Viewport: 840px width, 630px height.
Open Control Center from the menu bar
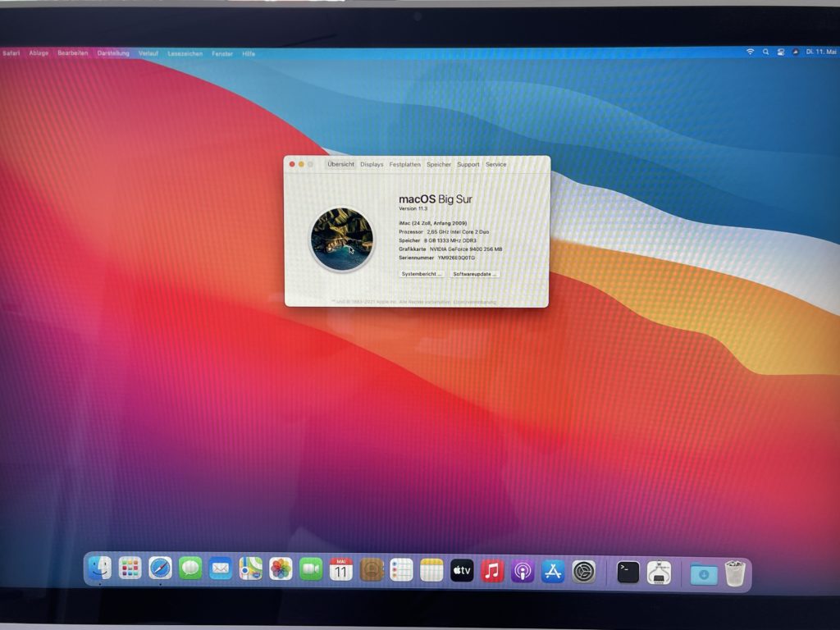coord(781,52)
